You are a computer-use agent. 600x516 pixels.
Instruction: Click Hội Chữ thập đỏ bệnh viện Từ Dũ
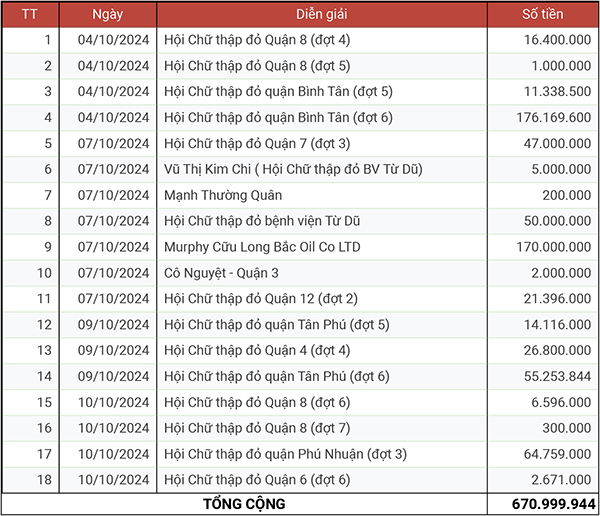(x=262, y=221)
